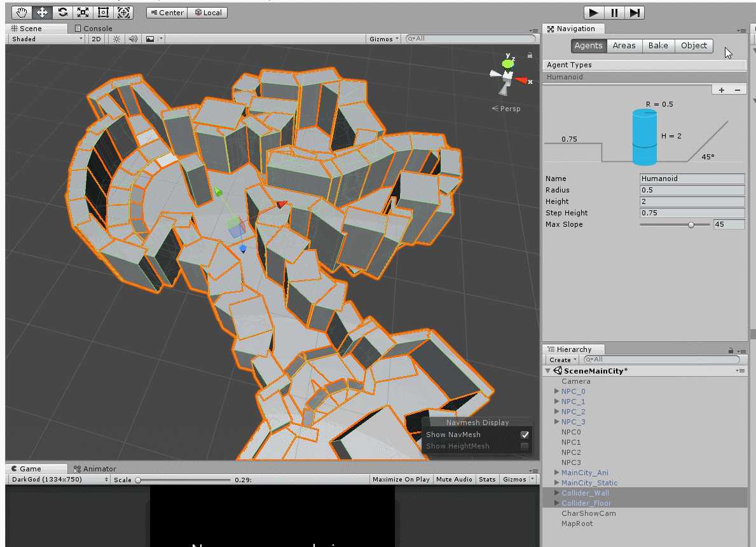Select the Areas navigation tab
Image resolution: width=756 pixels, height=547 pixels.
(x=624, y=46)
